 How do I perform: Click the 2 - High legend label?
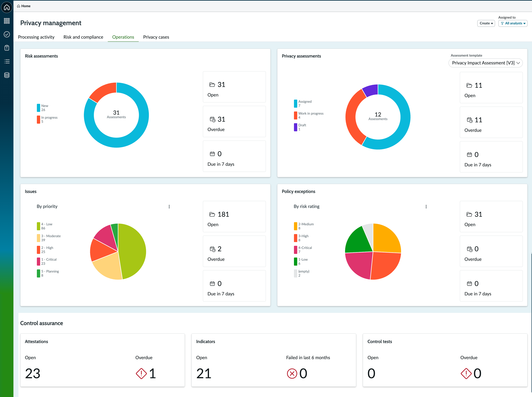[x=47, y=248]
